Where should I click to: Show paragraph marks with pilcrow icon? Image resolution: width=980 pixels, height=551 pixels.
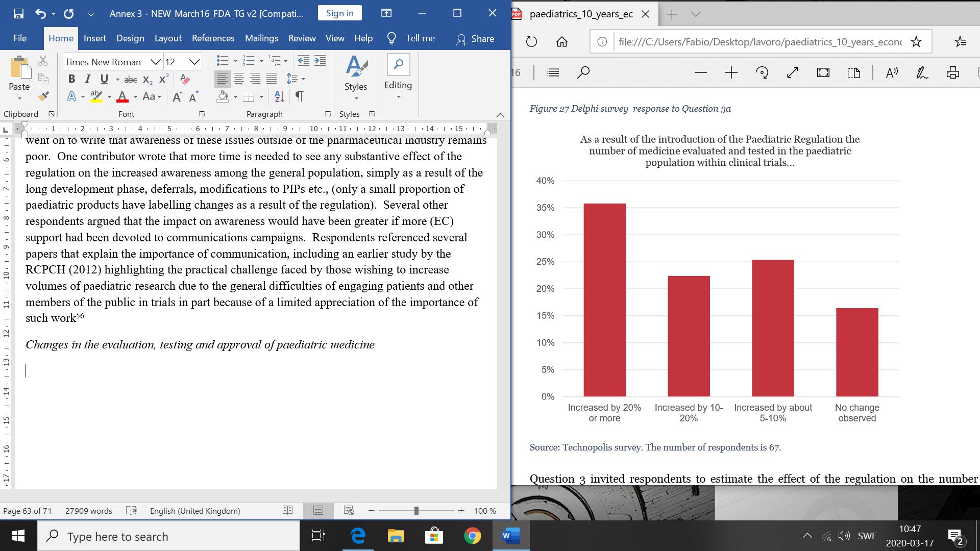point(300,96)
